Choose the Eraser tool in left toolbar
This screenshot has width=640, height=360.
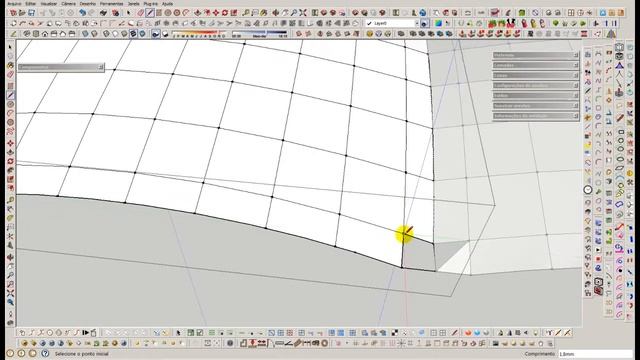click(x=11, y=74)
